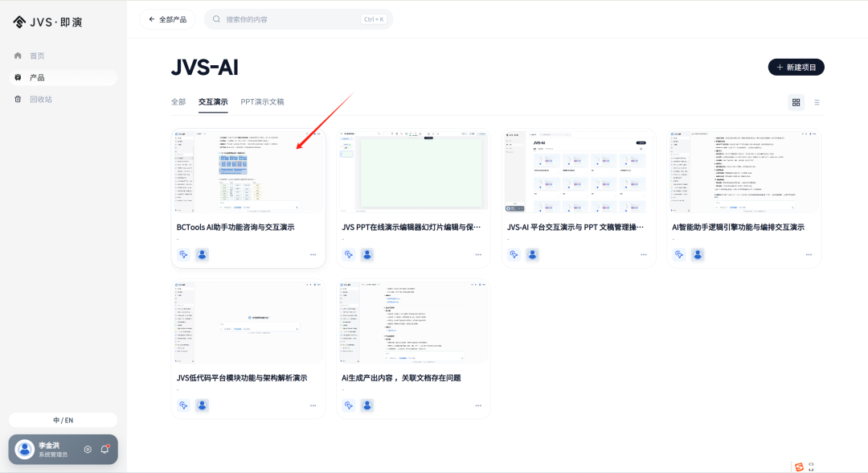
Task: Click the demo-type icon on JVS低代码平台 card
Action: [x=183, y=405]
